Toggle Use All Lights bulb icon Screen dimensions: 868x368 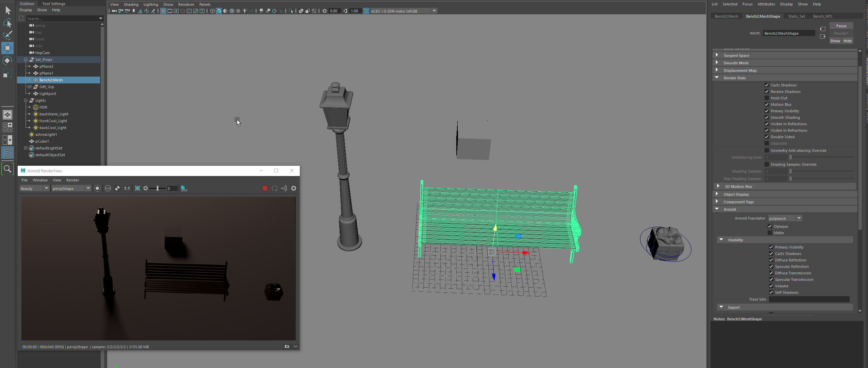click(x=245, y=11)
